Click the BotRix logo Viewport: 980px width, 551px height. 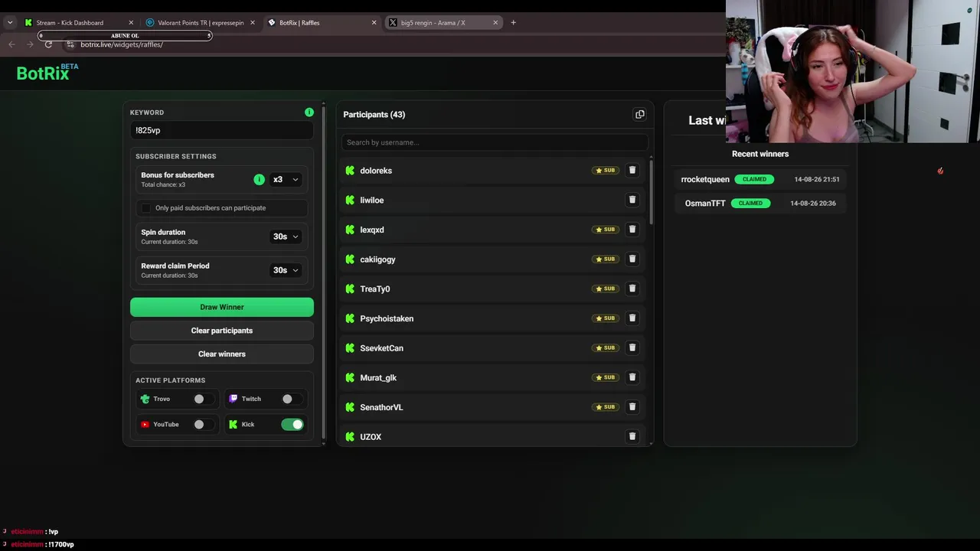pos(47,73)
